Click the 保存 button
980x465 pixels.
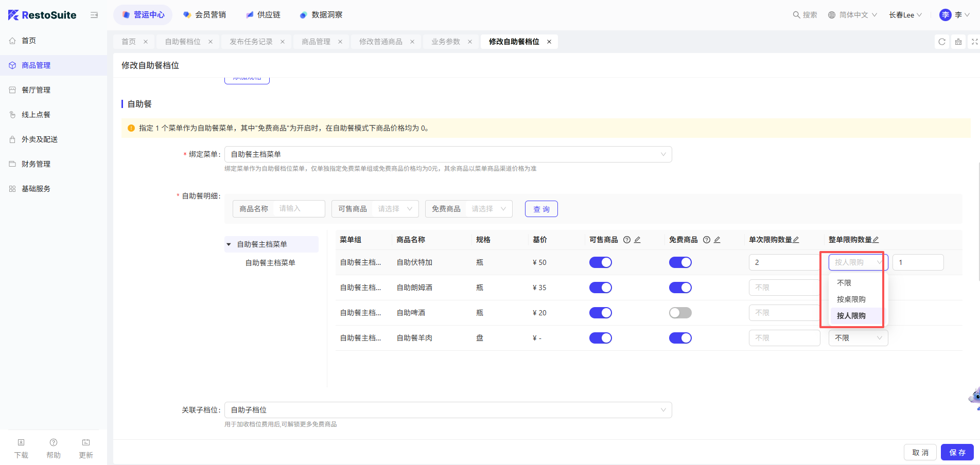pyautogui.click(x=957, y=452)
